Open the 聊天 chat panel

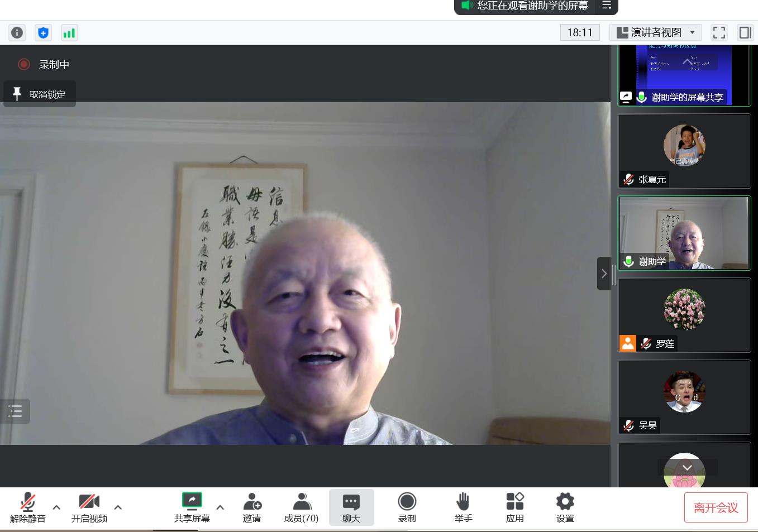[x=351, y=507]
